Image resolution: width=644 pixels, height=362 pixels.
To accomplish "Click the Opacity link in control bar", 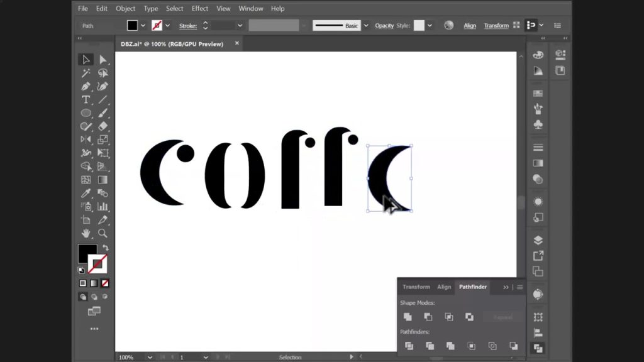I will pyautogui.click(x=384, y=26).
